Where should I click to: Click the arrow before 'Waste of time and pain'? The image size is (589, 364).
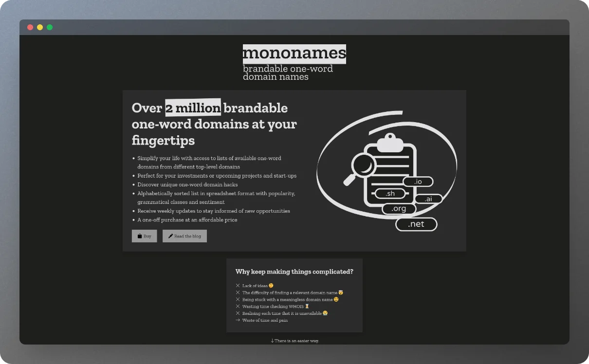238,320
